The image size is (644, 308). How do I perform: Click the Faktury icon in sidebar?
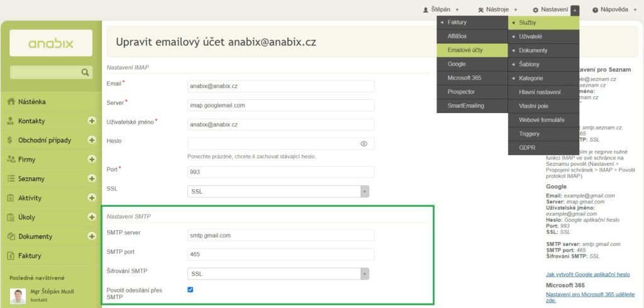click(x=11, y=256)
